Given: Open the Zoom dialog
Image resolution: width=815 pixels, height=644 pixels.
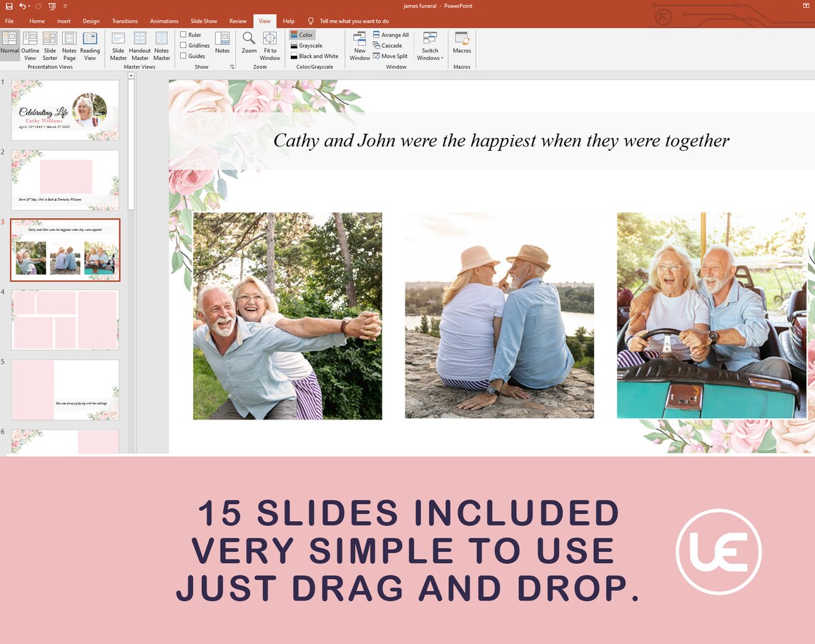Looking at the screenshot, I should point(249,45).
